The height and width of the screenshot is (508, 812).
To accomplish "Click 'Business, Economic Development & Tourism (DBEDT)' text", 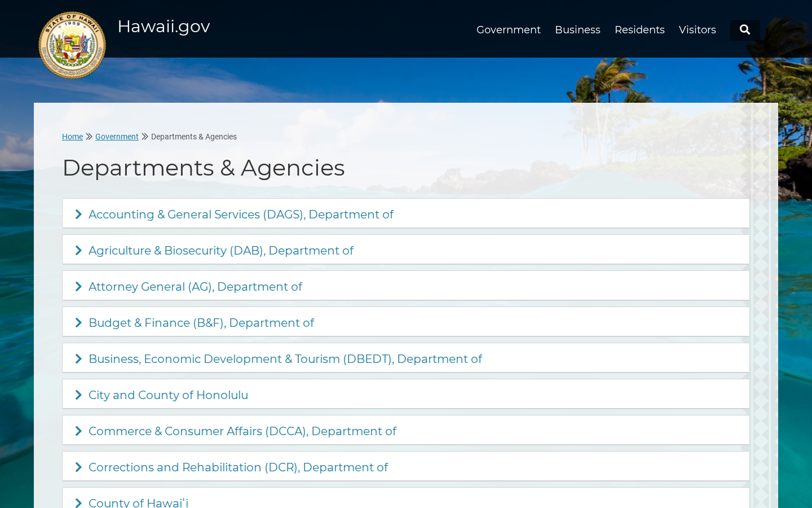I will pyautogui.click(x=241, y=359).
